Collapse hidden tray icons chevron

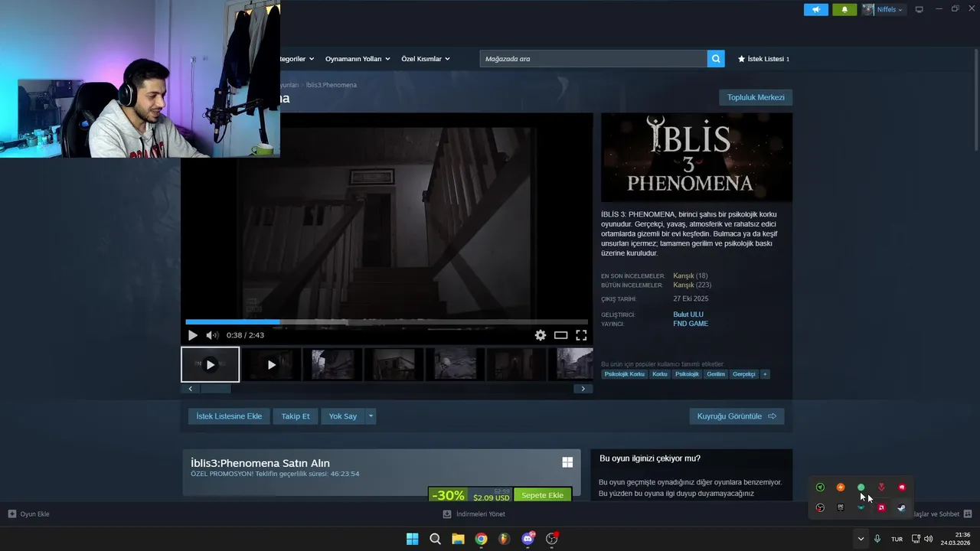[x=861, y=539]
